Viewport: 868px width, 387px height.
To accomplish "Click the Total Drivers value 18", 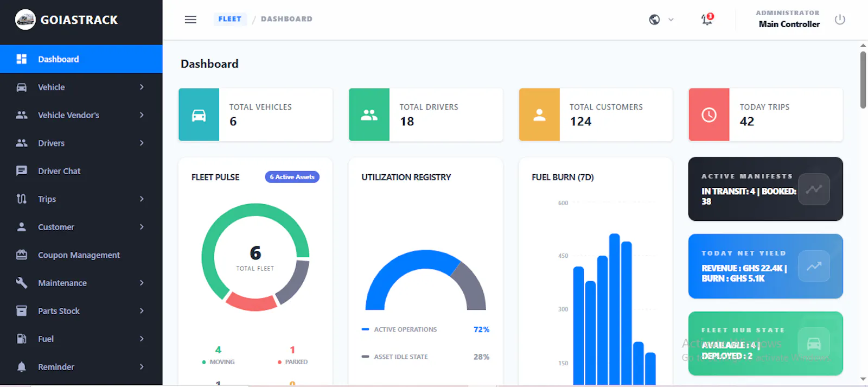I will click(x=407, y=122).
